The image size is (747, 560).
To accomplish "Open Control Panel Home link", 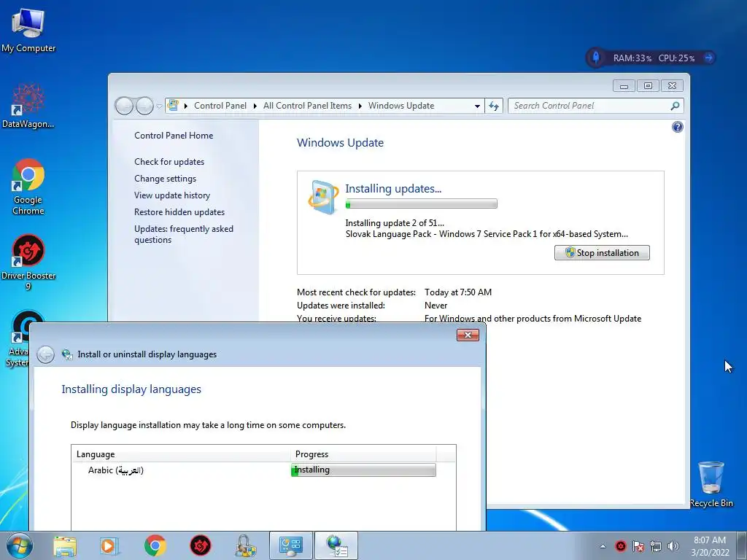I will [174, 135].
